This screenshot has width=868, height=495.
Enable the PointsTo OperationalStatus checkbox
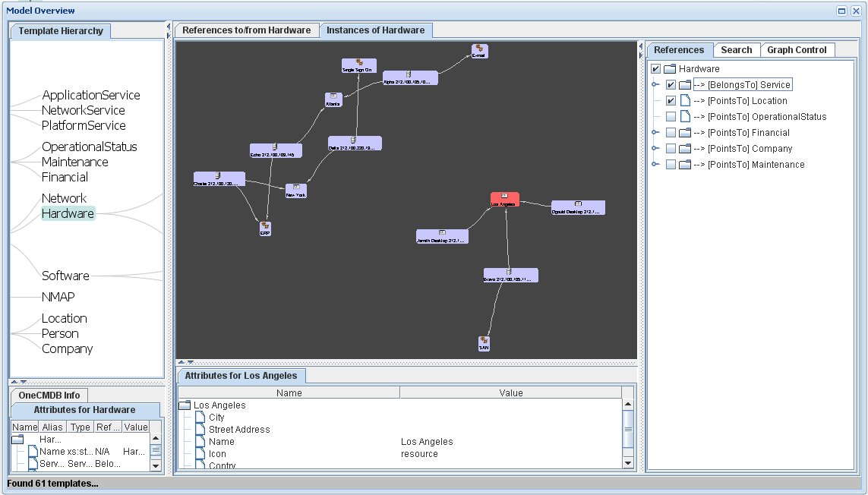671,117
